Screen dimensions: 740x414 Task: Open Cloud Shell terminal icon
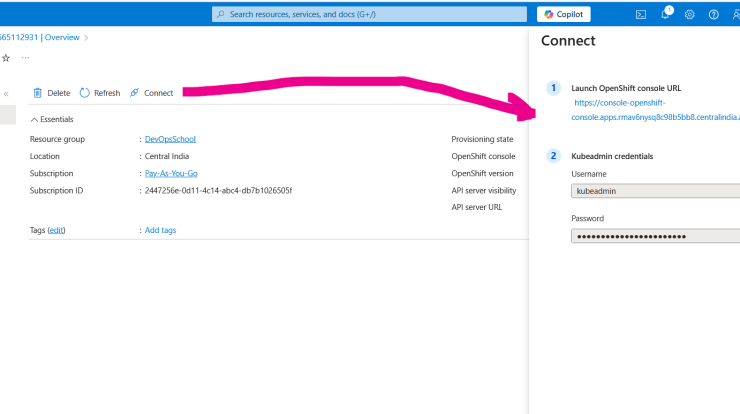click(640, 15)
